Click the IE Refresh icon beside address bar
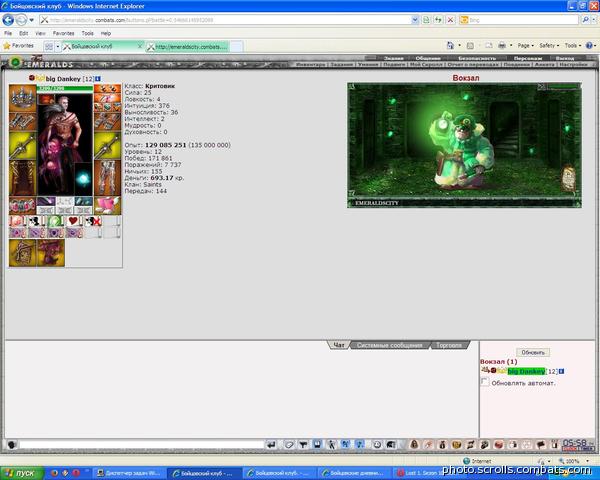 [x=438, y=20]
